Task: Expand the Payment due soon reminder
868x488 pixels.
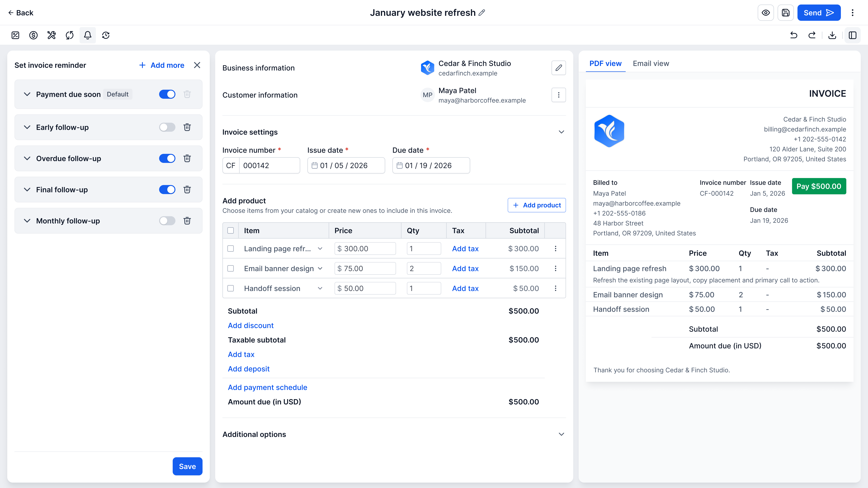Action: [27, 94]
